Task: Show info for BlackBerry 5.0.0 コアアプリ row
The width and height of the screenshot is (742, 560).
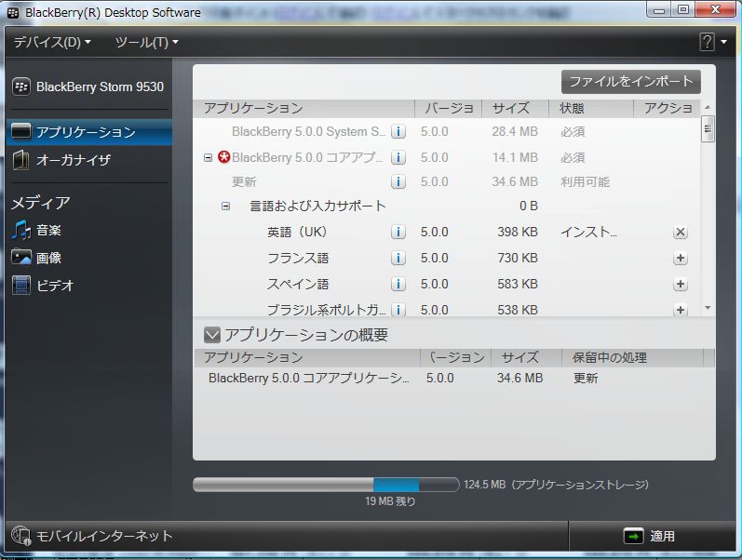Action: click(398, 157)
